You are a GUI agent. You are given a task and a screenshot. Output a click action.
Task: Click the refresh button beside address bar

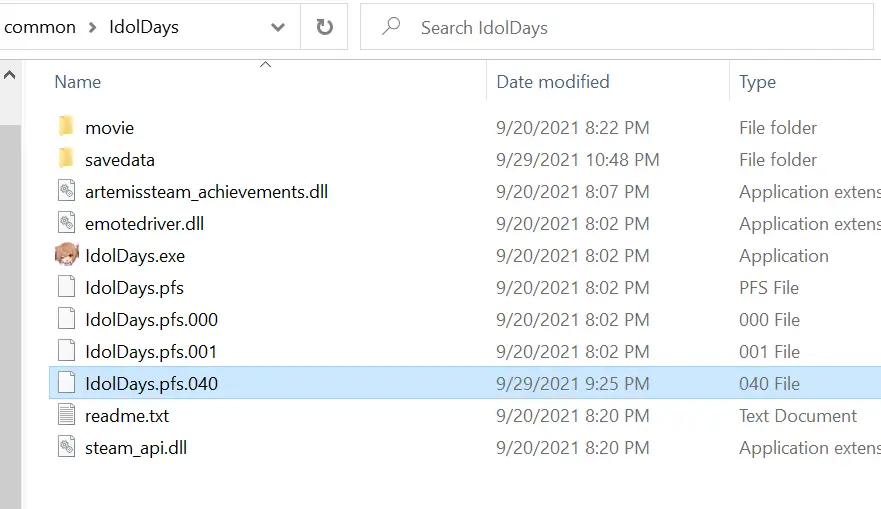[324, 26]
